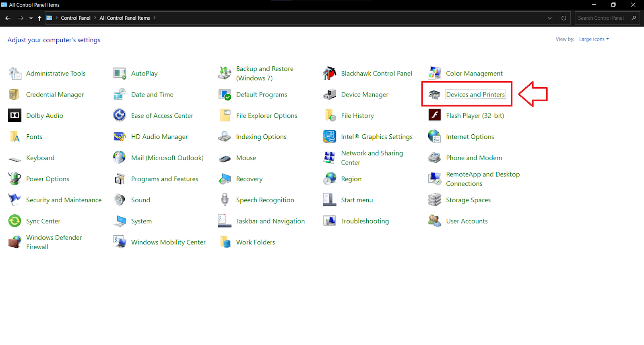Screen dimensions: 644x345
Task: Open the Date and Time icon
Action: tap(120, 94)
